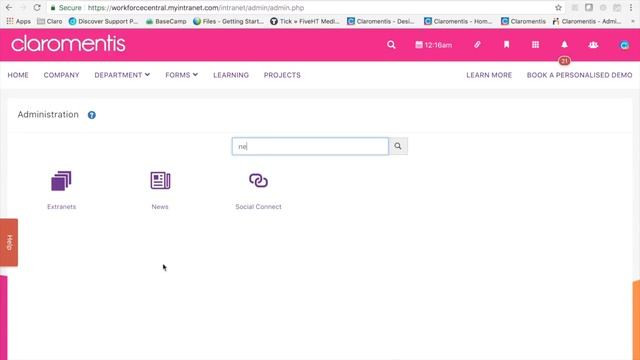Open the Apps bookmarks shortcut
Screen dimensions: 640x360
[18, 21]
